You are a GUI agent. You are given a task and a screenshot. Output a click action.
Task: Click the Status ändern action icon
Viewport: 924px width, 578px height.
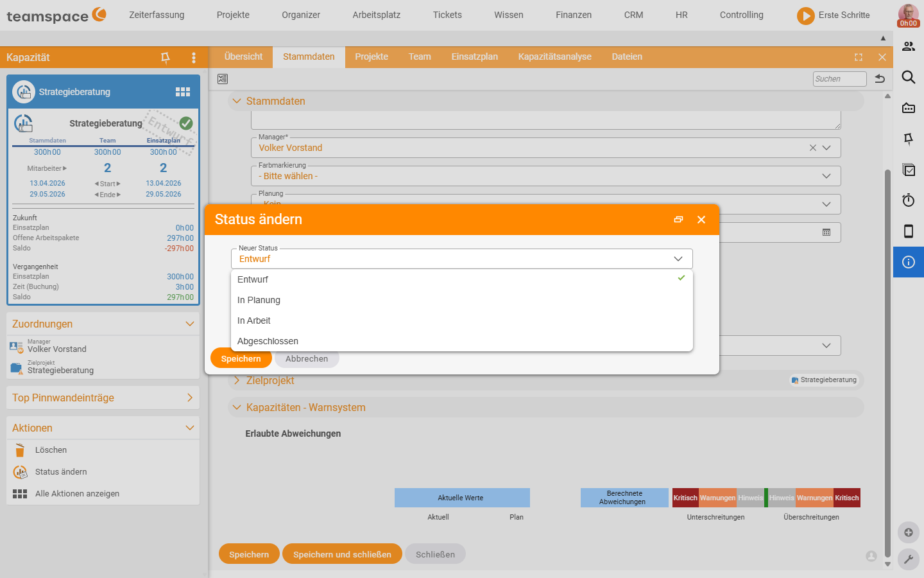[x=21, y=472]
